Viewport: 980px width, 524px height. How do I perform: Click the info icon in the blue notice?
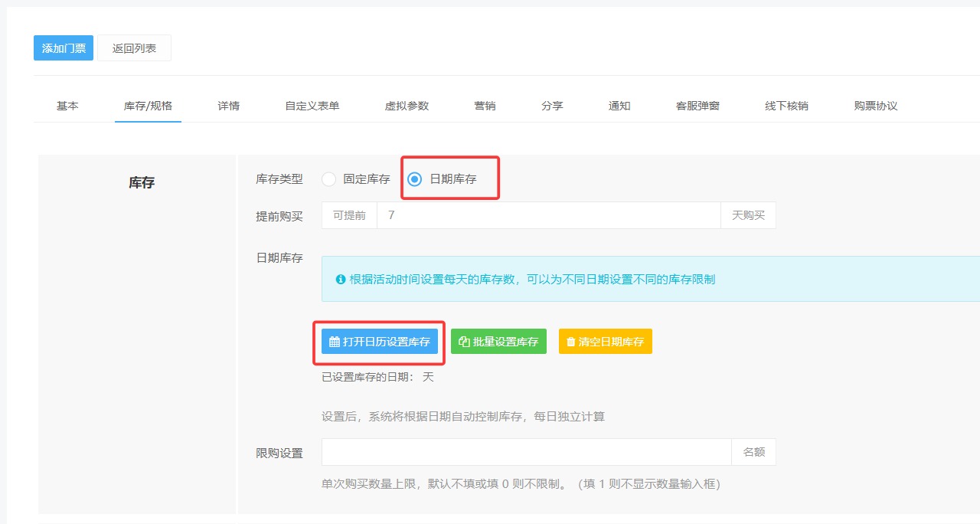tap(341, 280)
